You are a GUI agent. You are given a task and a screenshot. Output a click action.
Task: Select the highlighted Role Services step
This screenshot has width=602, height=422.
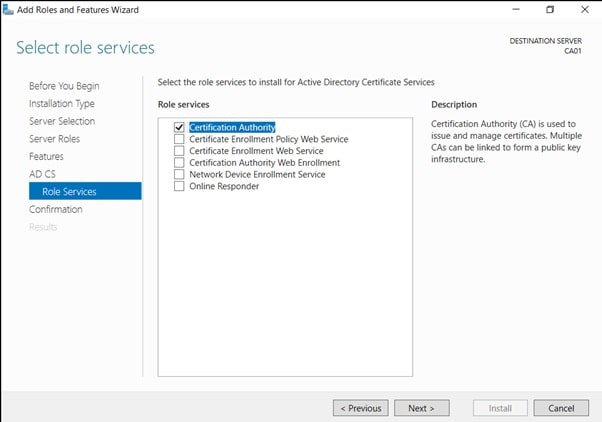click(69, 192)
